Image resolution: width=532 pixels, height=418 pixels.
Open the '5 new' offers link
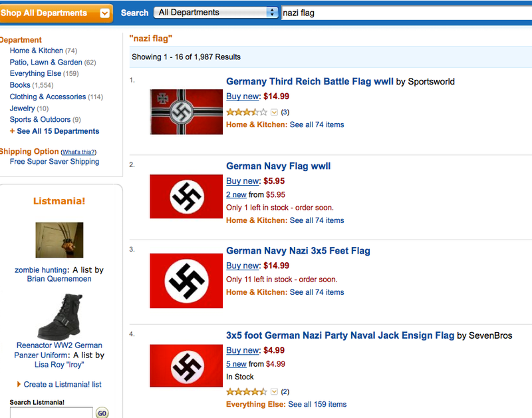(x=236, y=364)
